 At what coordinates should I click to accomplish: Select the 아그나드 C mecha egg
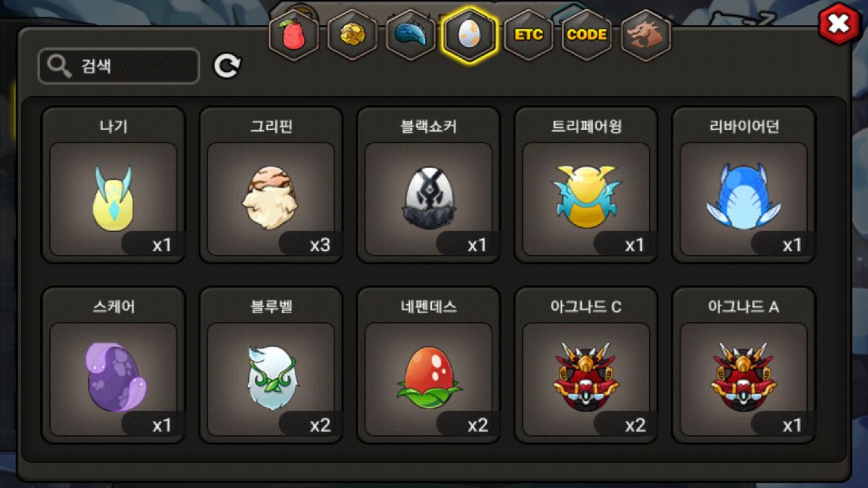pos(586,365)
